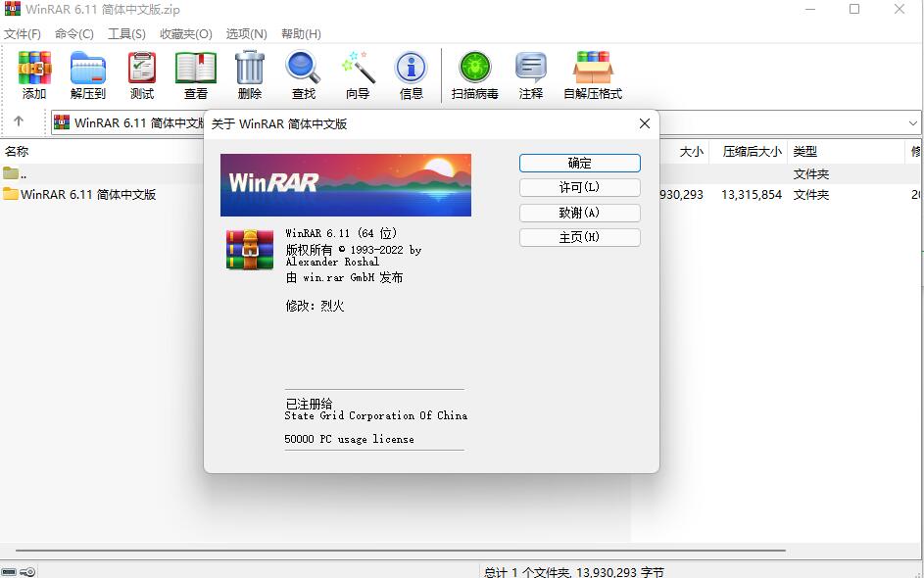Open the 文件(F) menu
The height and width of the screenshot is (578, 924).
tap(23, 33)
